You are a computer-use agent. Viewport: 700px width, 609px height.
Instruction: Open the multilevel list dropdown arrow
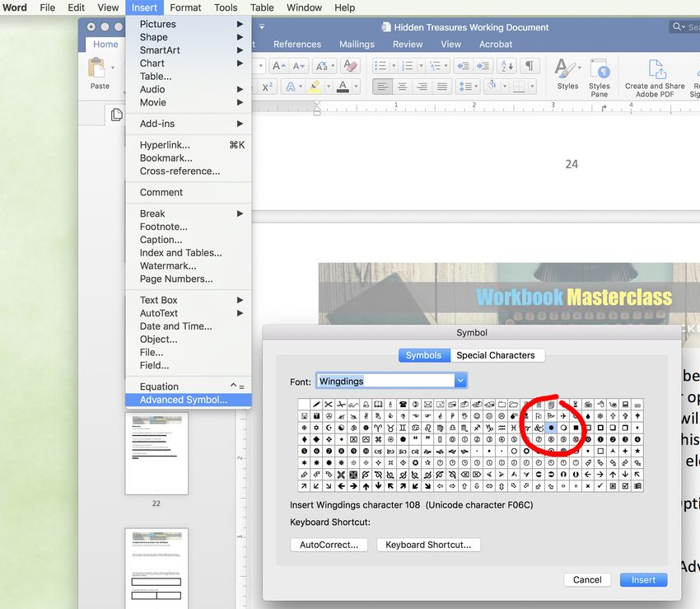point(446,66)
